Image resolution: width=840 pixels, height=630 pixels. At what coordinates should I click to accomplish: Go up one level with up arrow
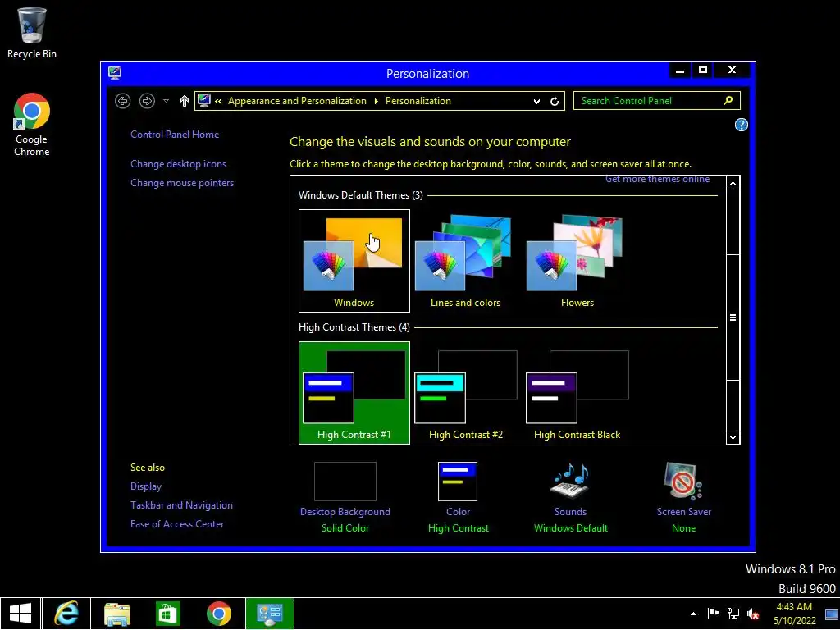[185, 101]
